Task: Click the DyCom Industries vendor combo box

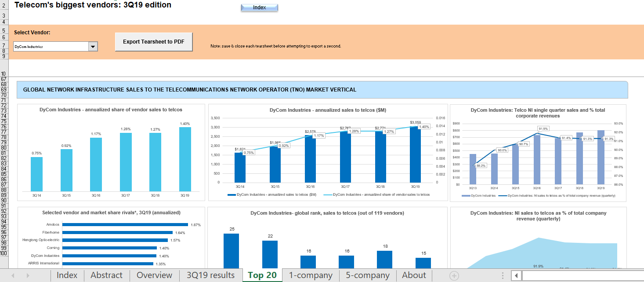Action: click(x=51, y=46)
